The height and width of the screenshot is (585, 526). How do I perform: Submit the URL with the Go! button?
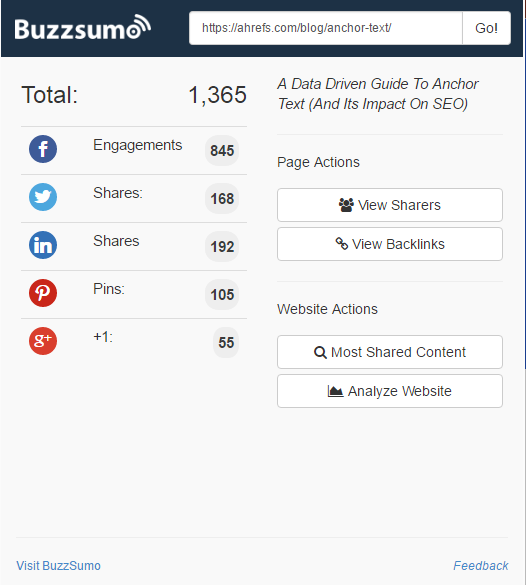point(486,28)
